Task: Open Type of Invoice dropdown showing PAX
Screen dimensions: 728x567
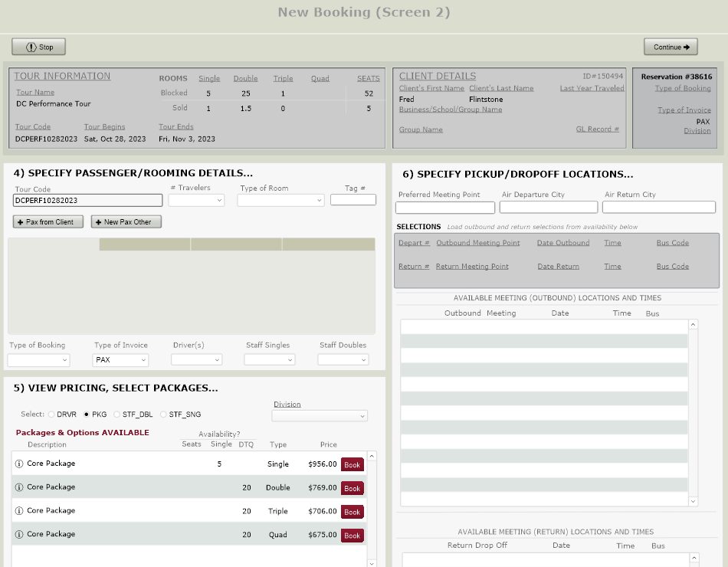Action: (x=120, y=360)
